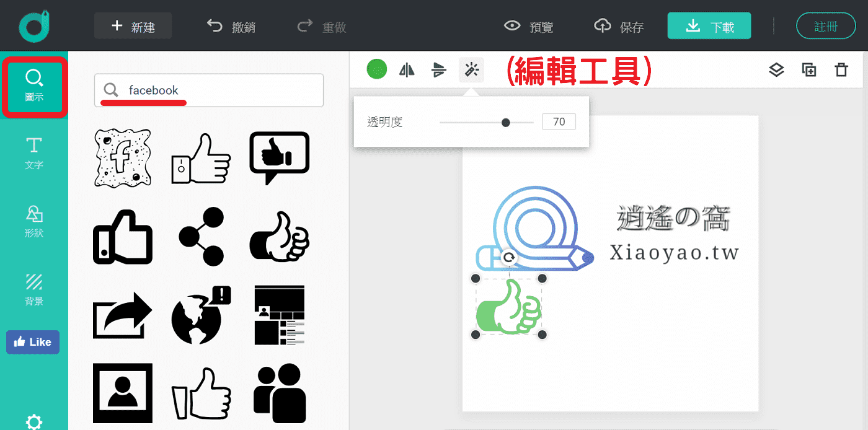Select the two people friends icon
The width and height of the screenshot is (868, 430).
point(280,393)
